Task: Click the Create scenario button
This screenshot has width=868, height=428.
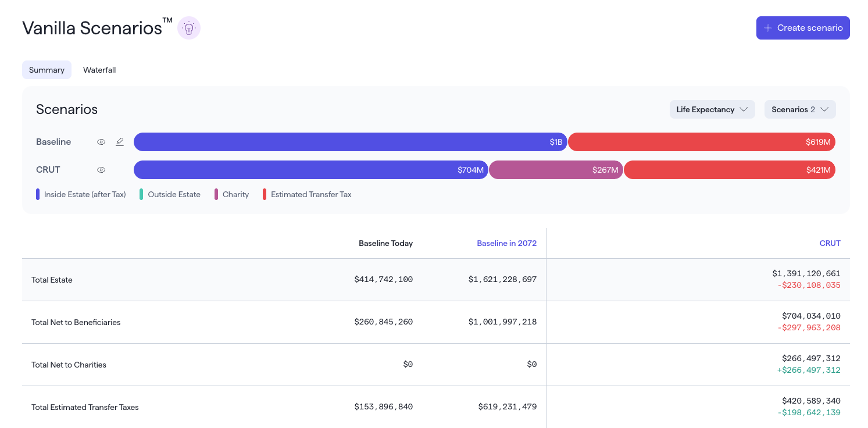Action: click(x=803, y=28)
